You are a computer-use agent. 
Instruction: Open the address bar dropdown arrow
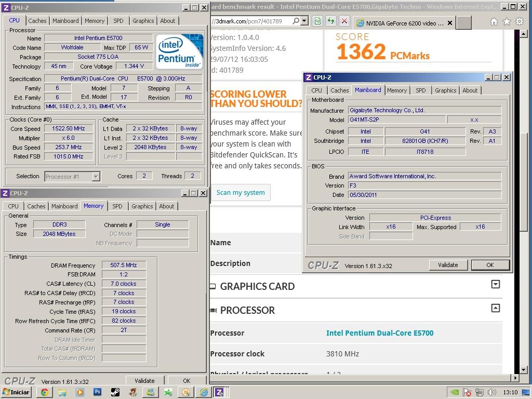pyautogui.click(x=304, y=21)
